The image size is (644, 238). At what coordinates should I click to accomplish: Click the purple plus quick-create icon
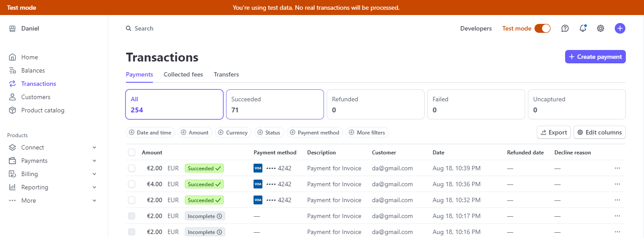coord(620,28)
